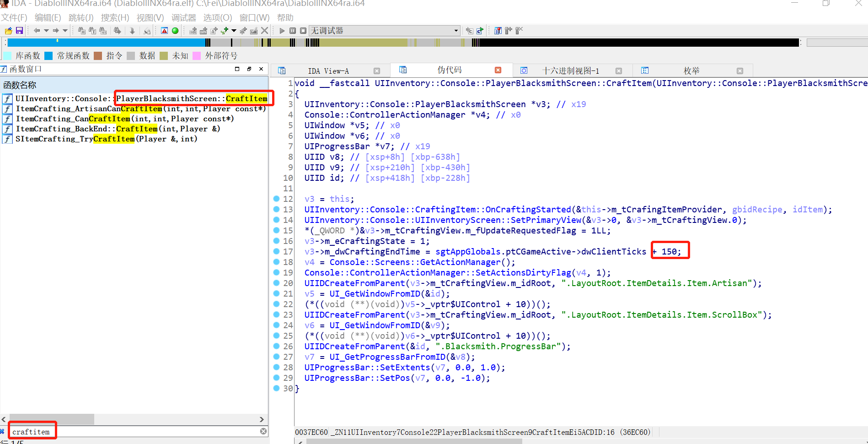Click the green circle toolbar icon
Viewport: 868px width, 444px height.
tap(175, 31)
